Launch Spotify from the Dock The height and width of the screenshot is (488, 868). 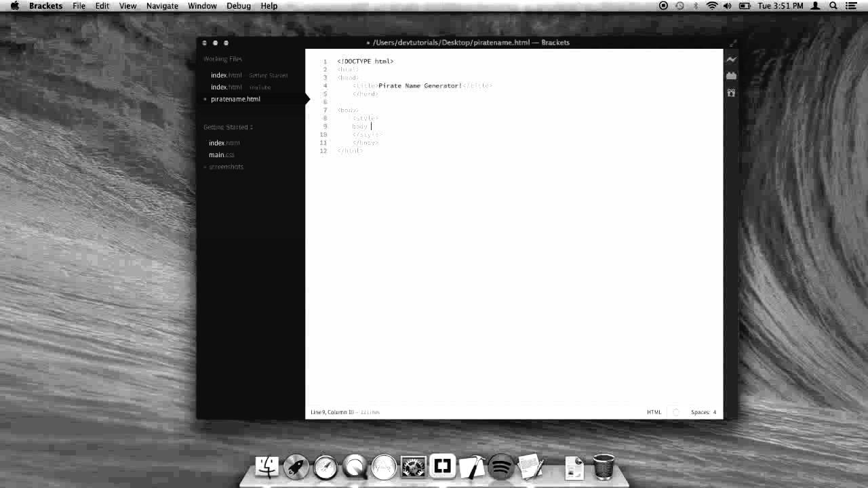(500, 466)
